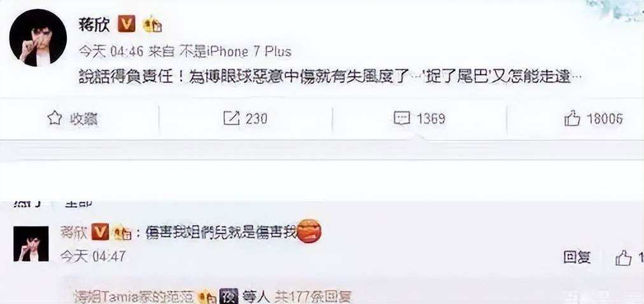The width and height of the screenshot is (644, 304).
Task: Click the 蒋欣 name in the comment
Action: [x=74, y=232]
